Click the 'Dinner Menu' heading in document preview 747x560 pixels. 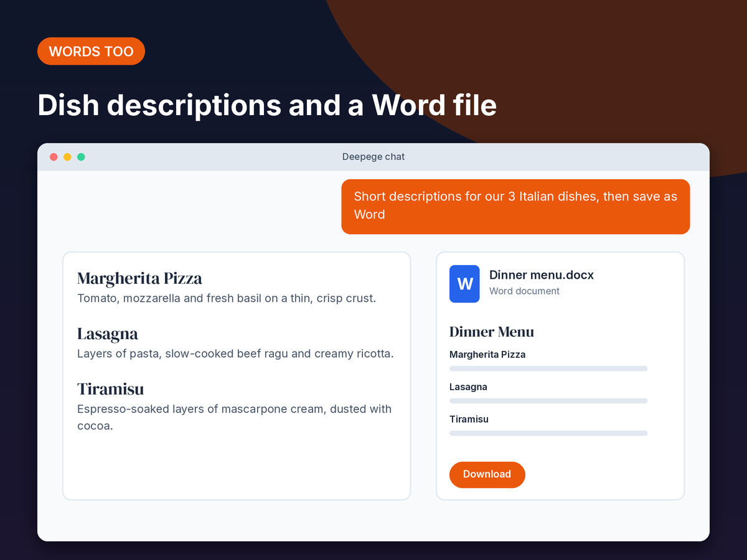click(492, 332)
